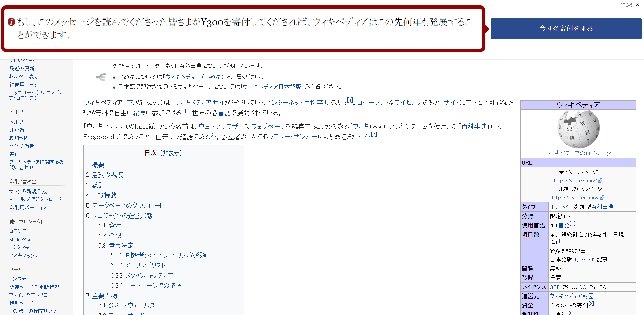Open コモンズ project link
The height and width of the screenshot is (315, 644).
tap(18, 231)
